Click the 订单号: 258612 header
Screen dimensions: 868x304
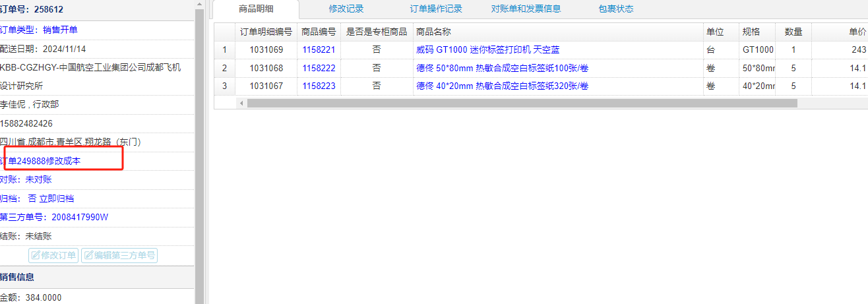pyautogui.click(x=32, y=10)
